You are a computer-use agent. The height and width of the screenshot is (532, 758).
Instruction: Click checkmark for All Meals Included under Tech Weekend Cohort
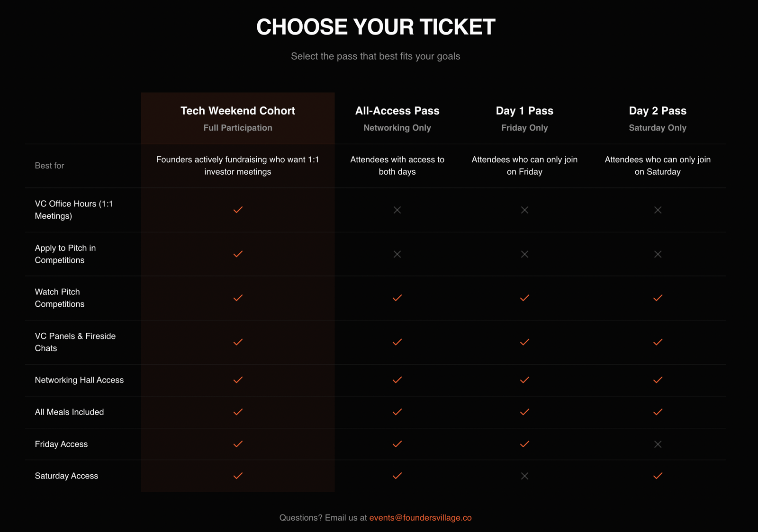[x=238, y=412]
